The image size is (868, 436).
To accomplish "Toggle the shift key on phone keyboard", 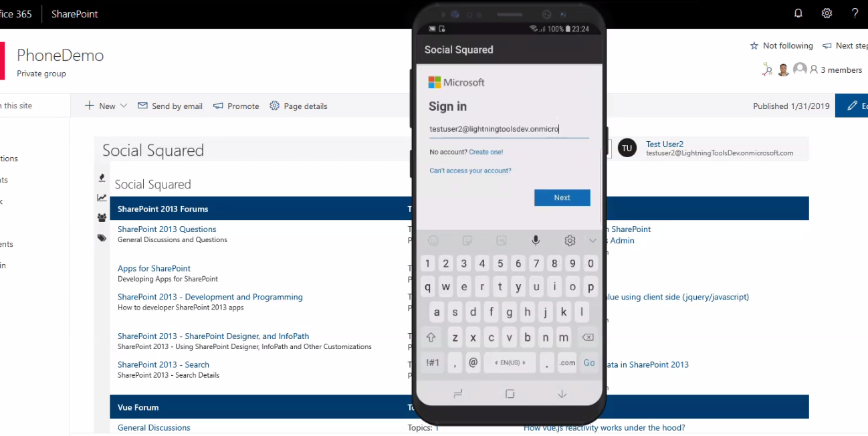I will pyautogui.click(x=431, y=338).
